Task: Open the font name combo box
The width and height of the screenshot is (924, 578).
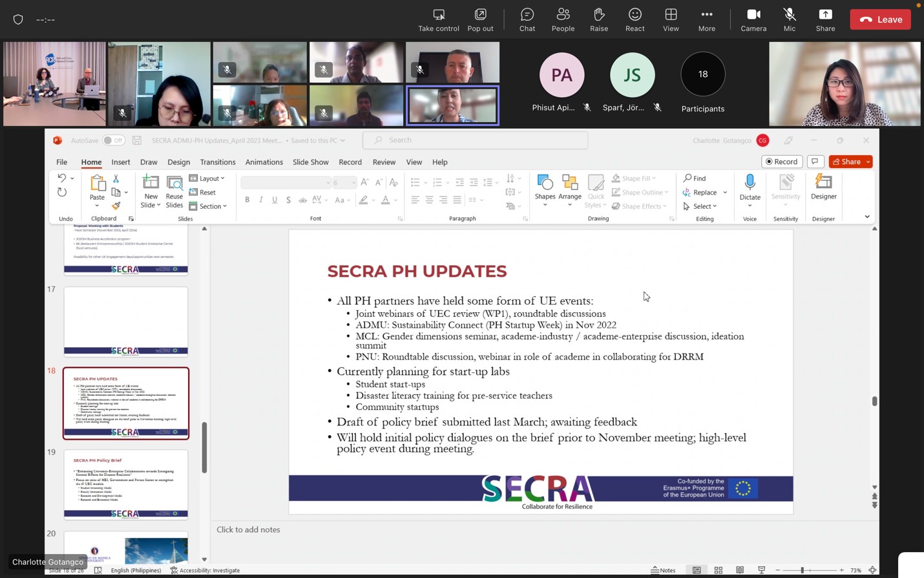Action: [x=286, y=183]
